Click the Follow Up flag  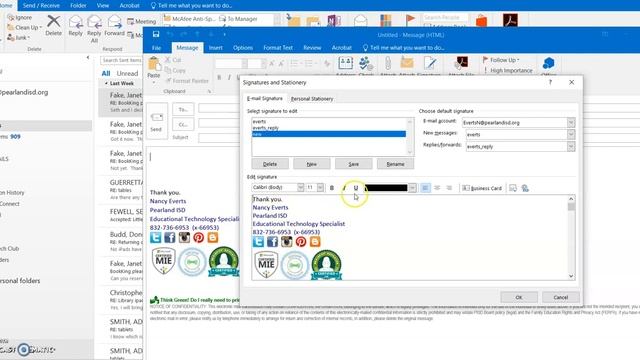point(501,60)
